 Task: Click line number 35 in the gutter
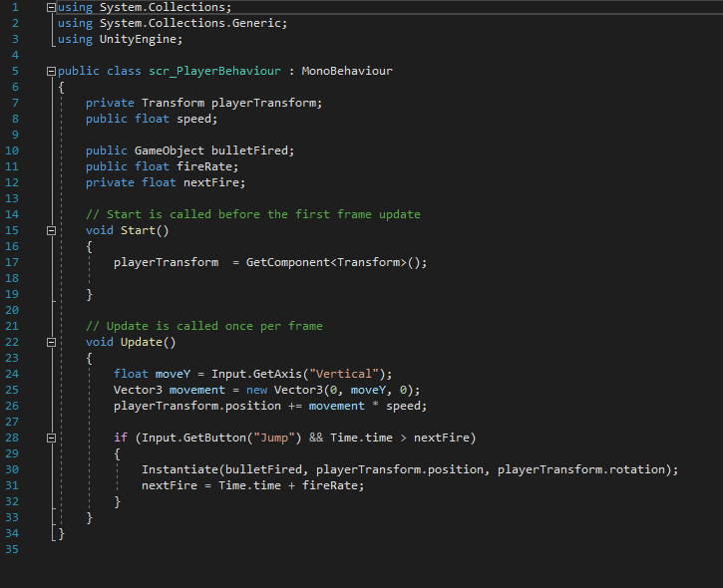13,549
